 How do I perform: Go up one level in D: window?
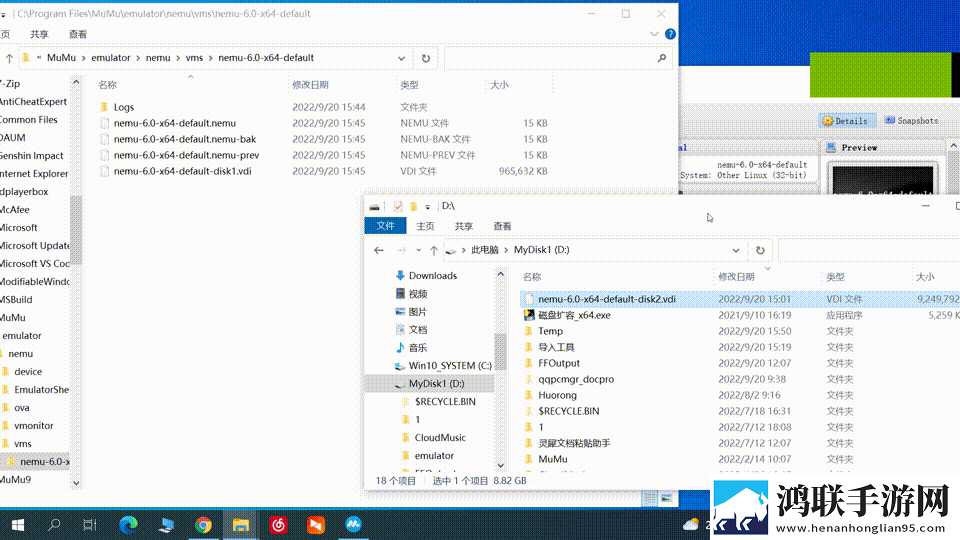(x=434, y=250)
